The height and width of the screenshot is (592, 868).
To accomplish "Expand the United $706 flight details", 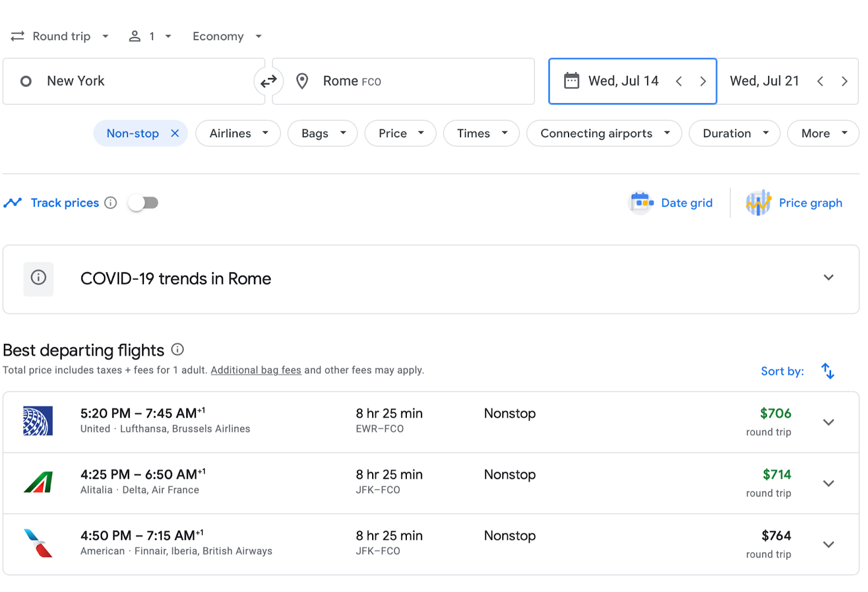I will pyautogui.click(x=828, y=422).
